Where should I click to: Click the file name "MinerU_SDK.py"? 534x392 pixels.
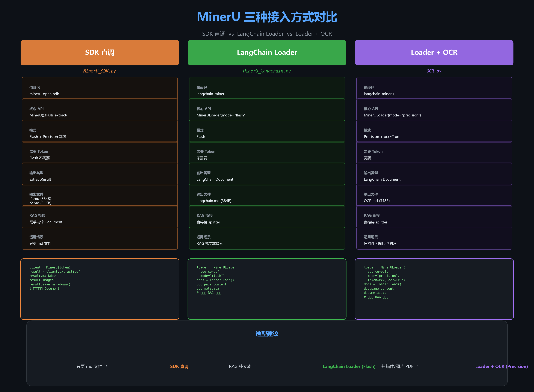click(100, 71)
